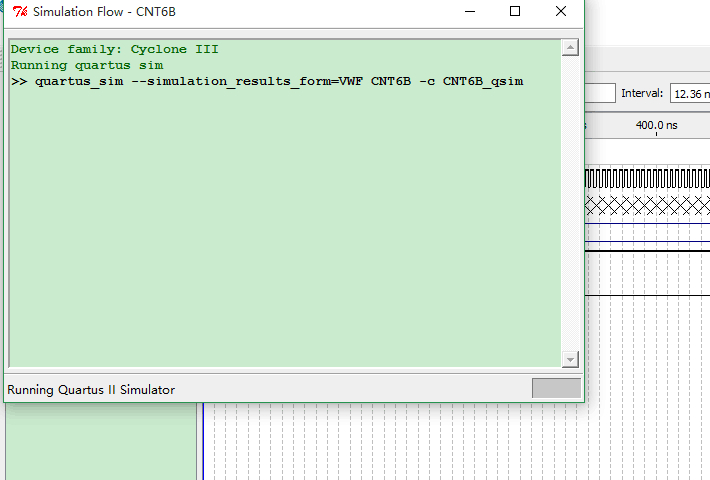Click the Interval value field in the waveform editor
Viewport: 710px width, 480px height.
tap(690, 93)
